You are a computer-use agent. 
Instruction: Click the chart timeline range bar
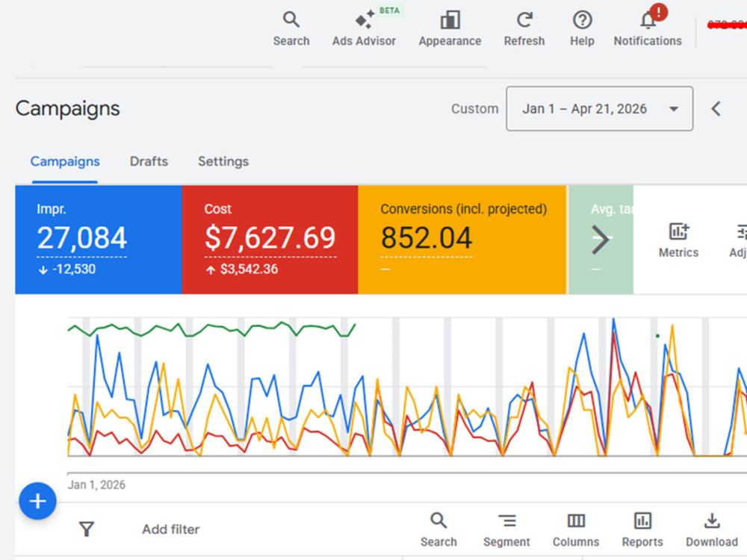tap(407, 473)
